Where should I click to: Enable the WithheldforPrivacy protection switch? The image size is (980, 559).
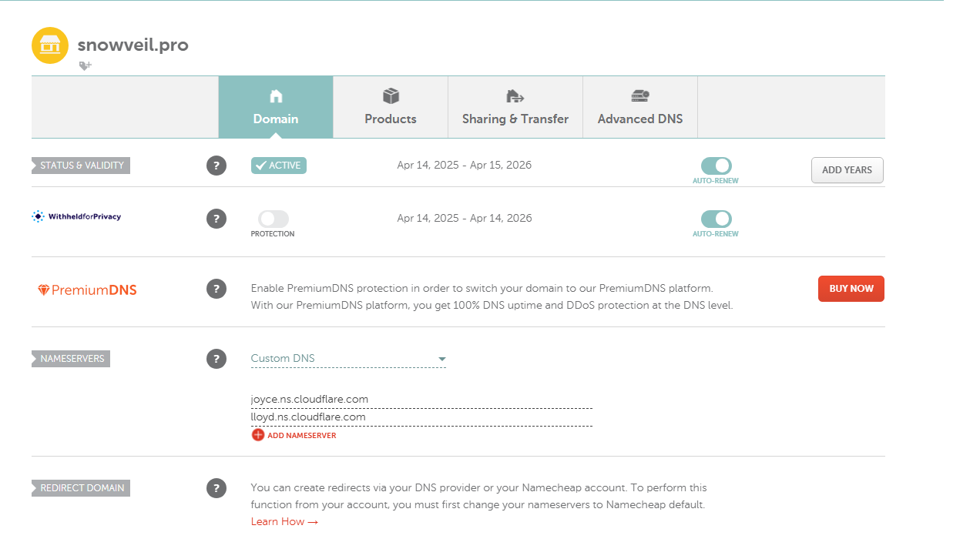273,219
